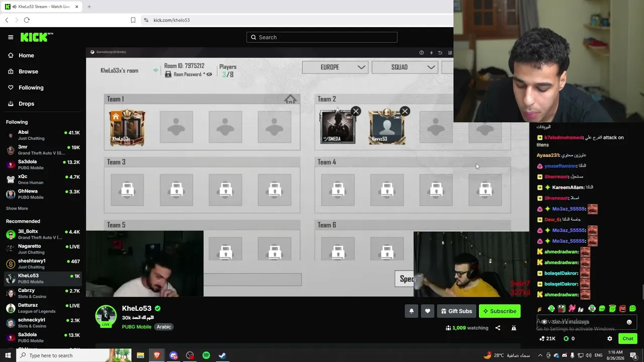
Task: Click the Gameloop help icon
Action: 422,52
